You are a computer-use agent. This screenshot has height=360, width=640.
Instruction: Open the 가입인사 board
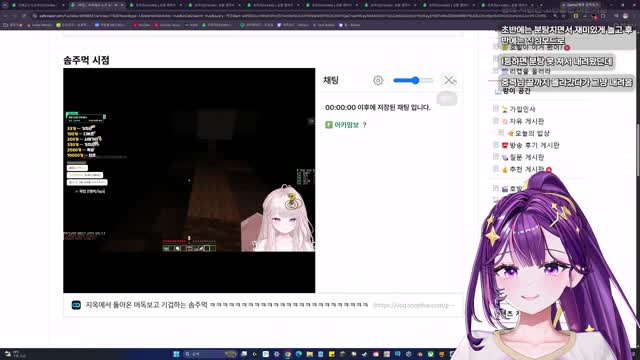(x=522, y=109)
